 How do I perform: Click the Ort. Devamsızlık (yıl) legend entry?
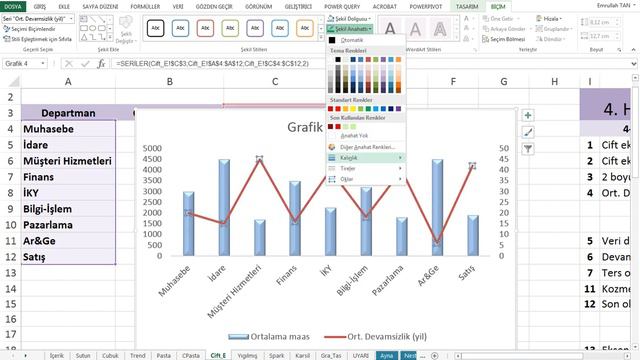click(376, 337)
